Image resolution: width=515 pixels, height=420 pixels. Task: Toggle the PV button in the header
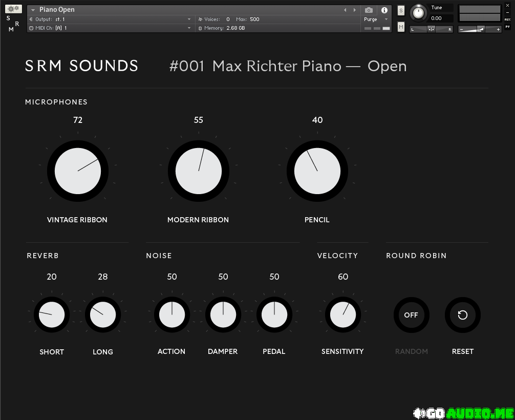(507, 27)
